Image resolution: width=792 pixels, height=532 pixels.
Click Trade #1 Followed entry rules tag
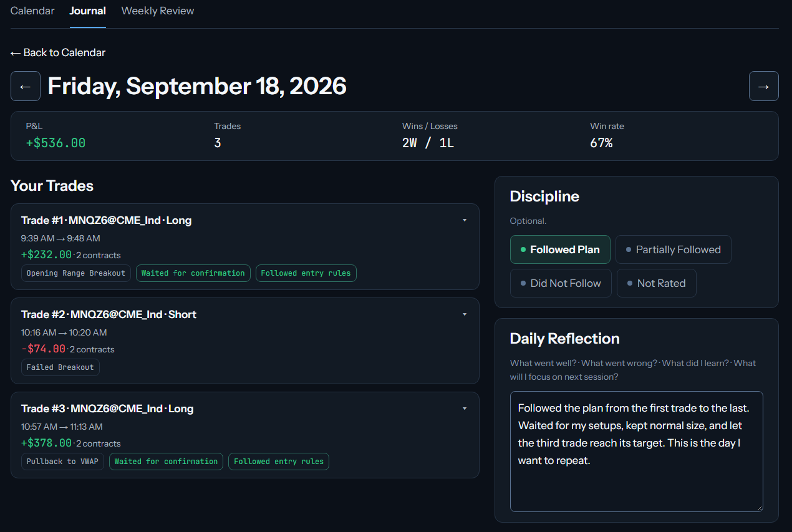point(306,273)
